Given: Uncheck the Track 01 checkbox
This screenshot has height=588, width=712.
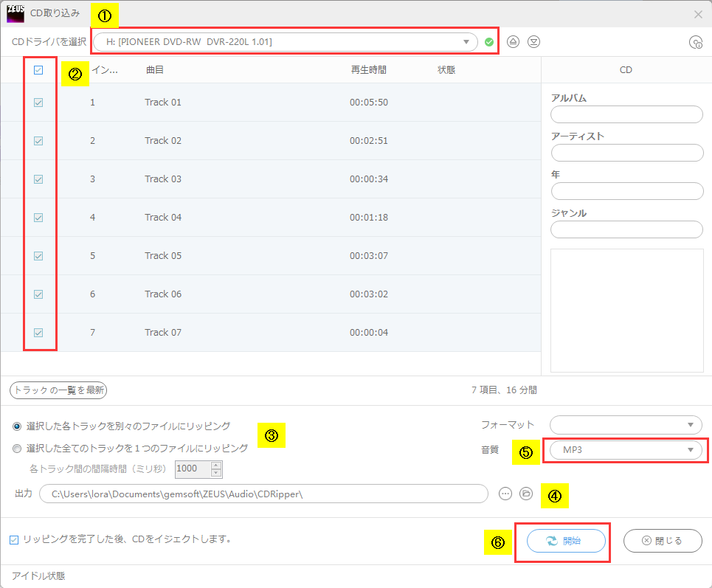Looking at the screenshot, I should (38, 103).
